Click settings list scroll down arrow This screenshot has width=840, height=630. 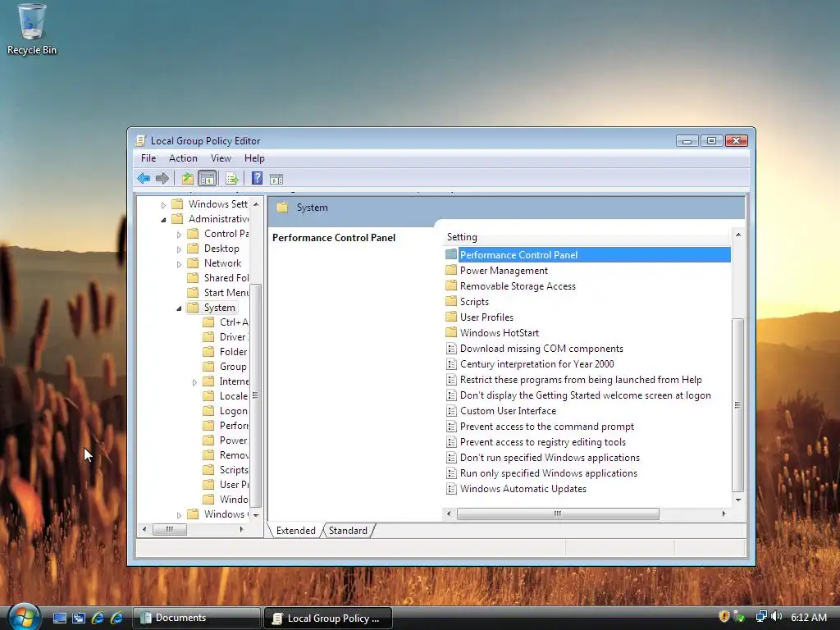tap(738, 500)
